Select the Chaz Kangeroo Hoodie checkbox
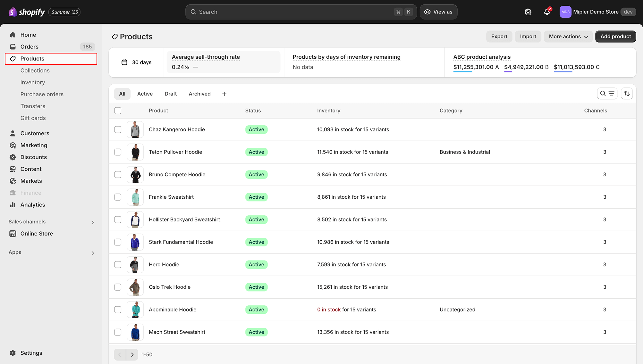This screenshot has height=364, width=643. coord(118,129)
